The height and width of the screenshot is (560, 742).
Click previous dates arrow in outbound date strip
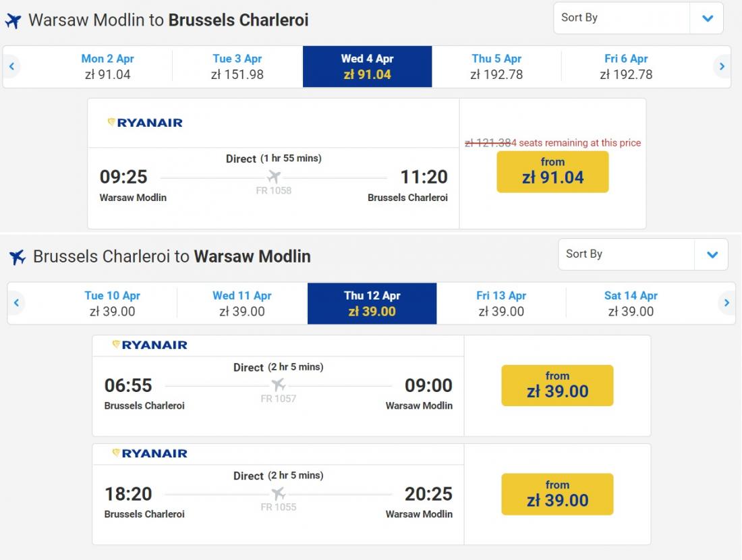[x=11, y=66]
